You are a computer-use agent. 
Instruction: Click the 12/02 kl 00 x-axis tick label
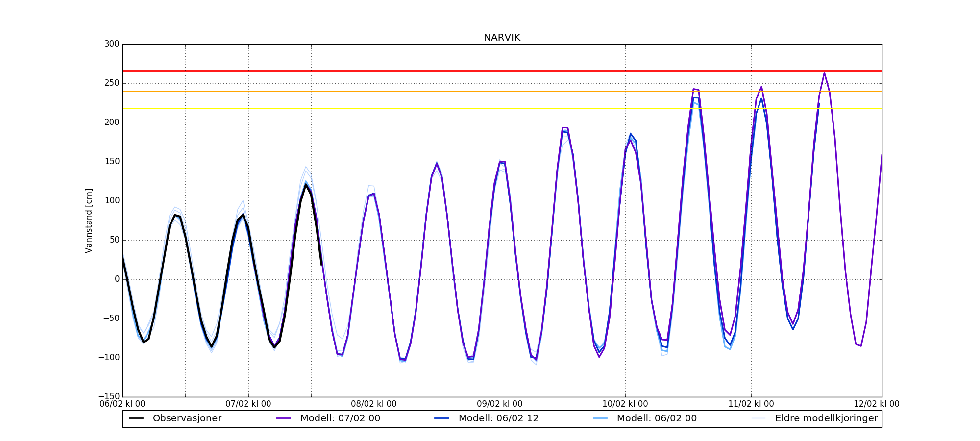coord(876,404)
